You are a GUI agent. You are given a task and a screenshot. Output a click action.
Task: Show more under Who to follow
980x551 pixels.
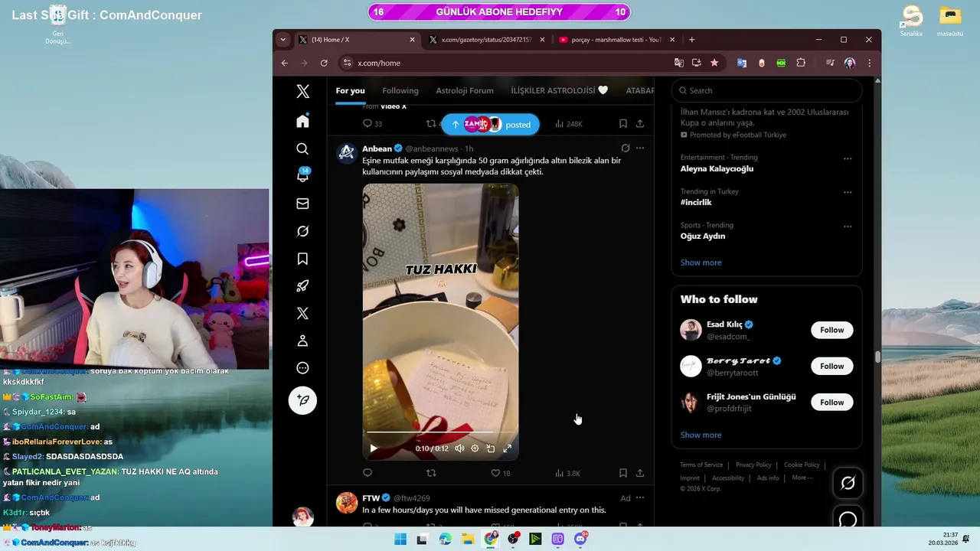701,435
